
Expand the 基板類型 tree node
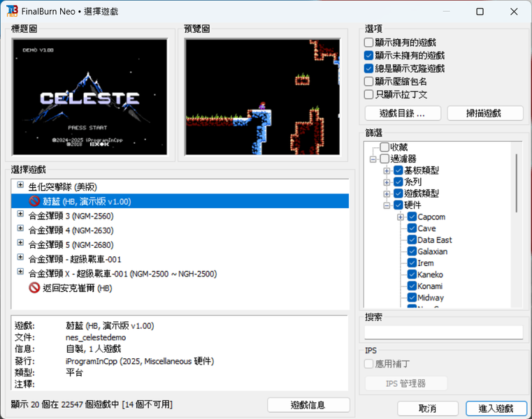387,170
